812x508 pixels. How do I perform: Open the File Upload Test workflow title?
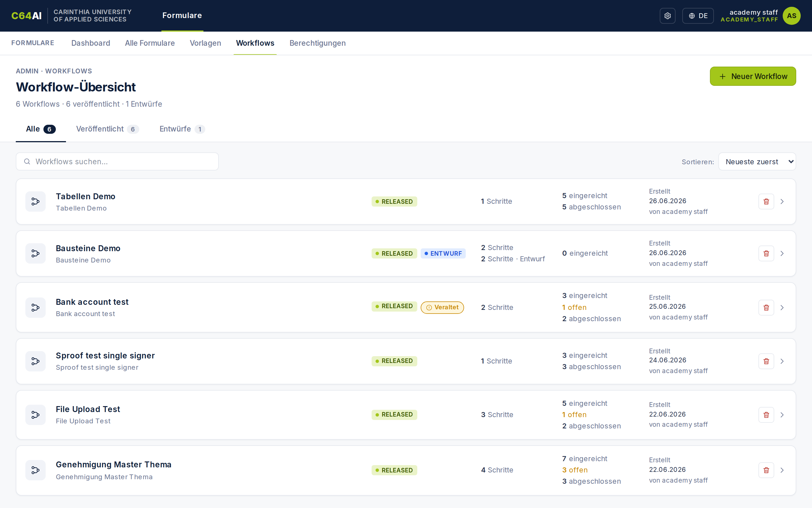(88, 409)
